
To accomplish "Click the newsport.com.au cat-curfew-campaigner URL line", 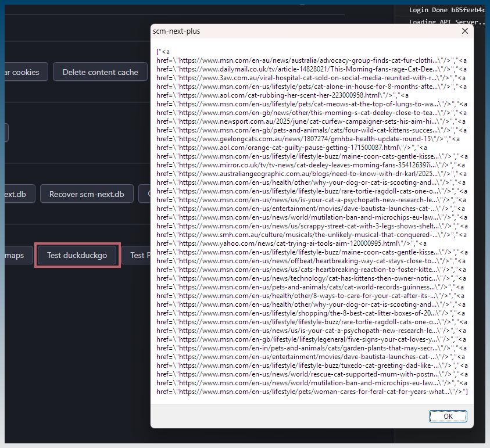I will pyautogui.click(x=311, y=121).
